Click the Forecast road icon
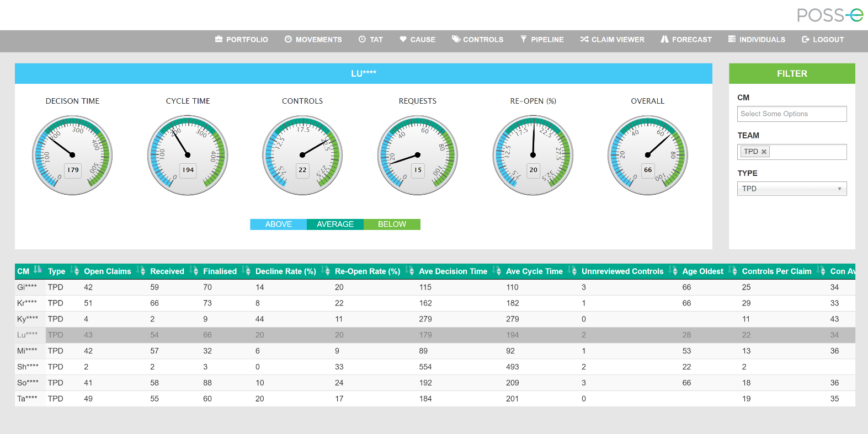This screenshot has height=434, width=868. tap(664, 39)
